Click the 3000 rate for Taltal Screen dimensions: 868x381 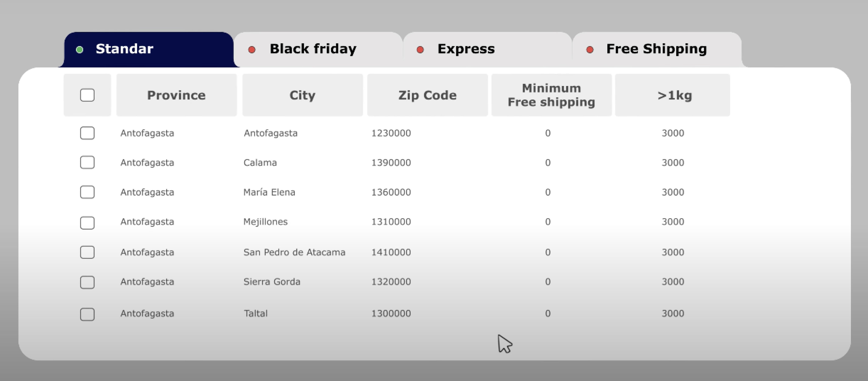[673, 314]
